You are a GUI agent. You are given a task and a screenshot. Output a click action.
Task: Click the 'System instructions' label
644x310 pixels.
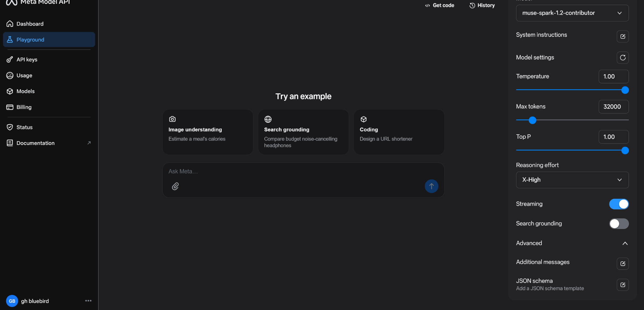(x=541, y=35)
